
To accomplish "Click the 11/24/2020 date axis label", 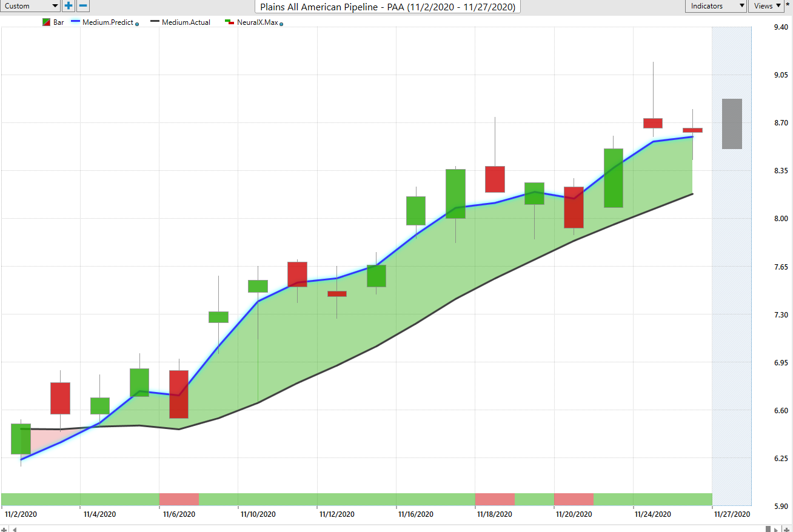I will click(652, 514).
